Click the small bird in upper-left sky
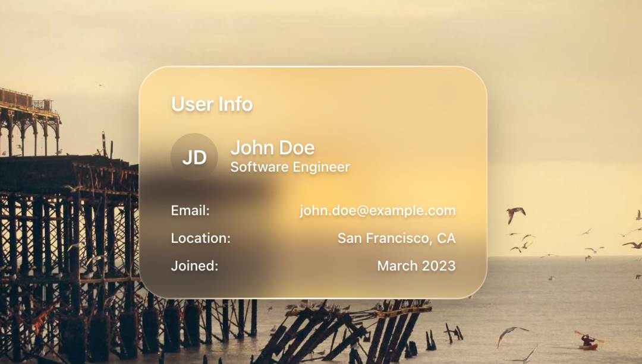The height and width of the screenshot is (364, 642). click(100, 85)
